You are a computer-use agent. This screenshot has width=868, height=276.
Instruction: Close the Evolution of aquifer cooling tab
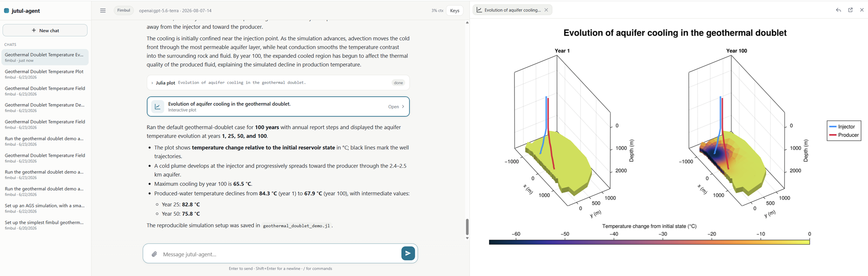pos(546,10)
